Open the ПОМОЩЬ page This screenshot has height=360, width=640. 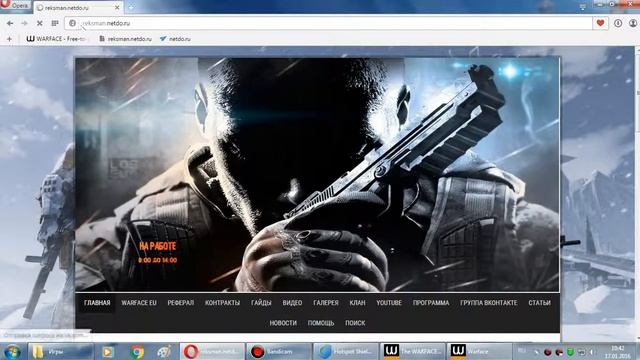(321, 323)
